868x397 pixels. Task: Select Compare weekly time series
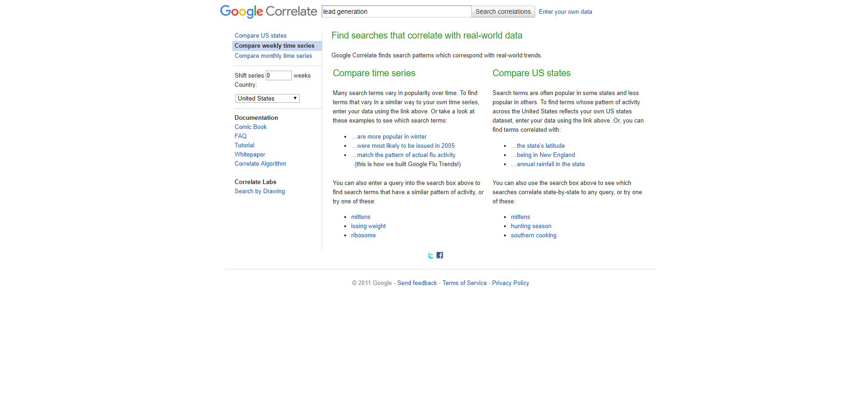[277, 45]
